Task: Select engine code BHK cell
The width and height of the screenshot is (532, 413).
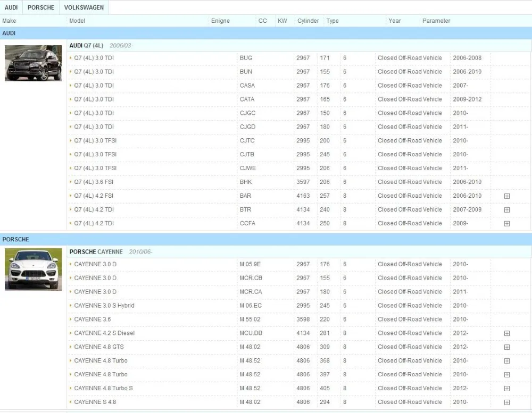Action: point(246,182)
